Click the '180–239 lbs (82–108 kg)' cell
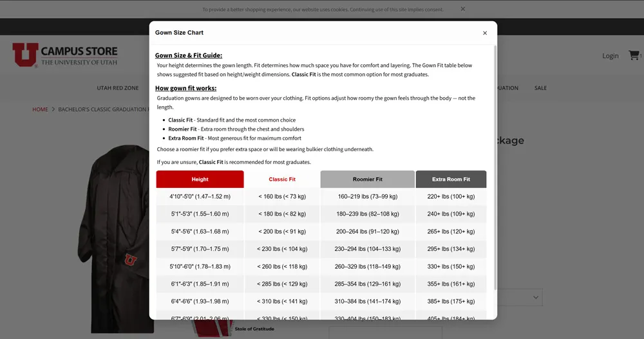 point(368,214)
